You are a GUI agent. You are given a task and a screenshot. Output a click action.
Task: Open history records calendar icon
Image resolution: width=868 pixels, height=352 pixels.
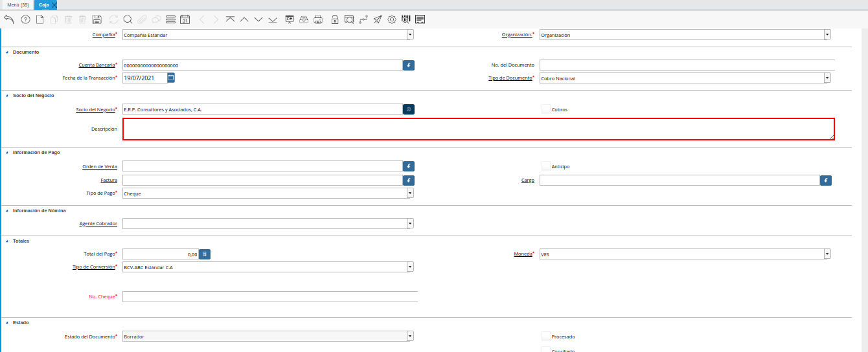(x=185, y=19)
